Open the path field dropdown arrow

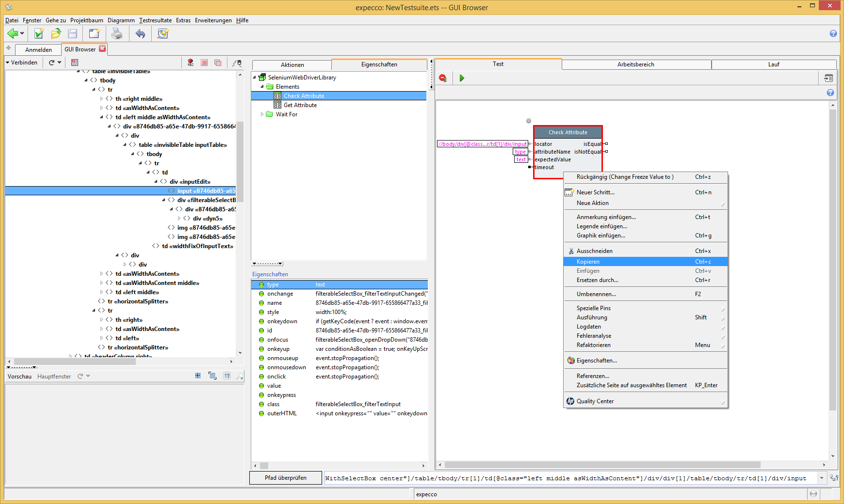[x=822, y=478]
